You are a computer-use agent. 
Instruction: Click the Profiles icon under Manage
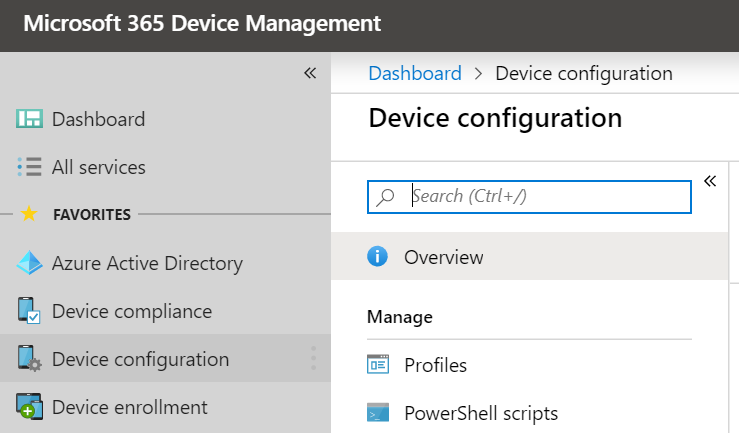click(378, 365)
